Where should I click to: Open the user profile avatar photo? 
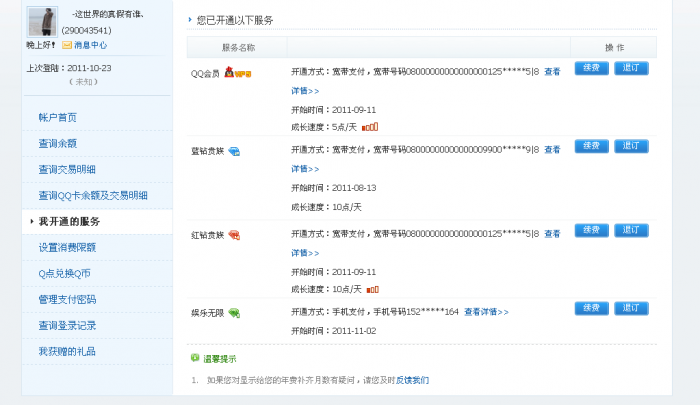click(42, 21)
